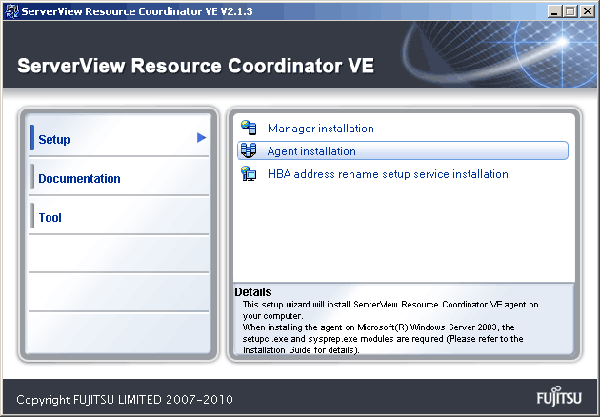Click the window title text V2.1.3

pyautogui.click(x=237, y=11)
